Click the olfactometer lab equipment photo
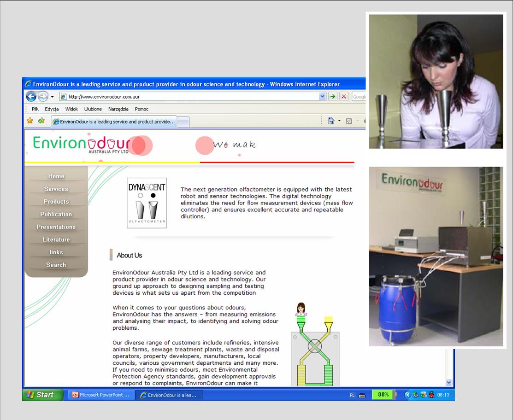Screen dimensions: 513x420 [x=436, y=257]
